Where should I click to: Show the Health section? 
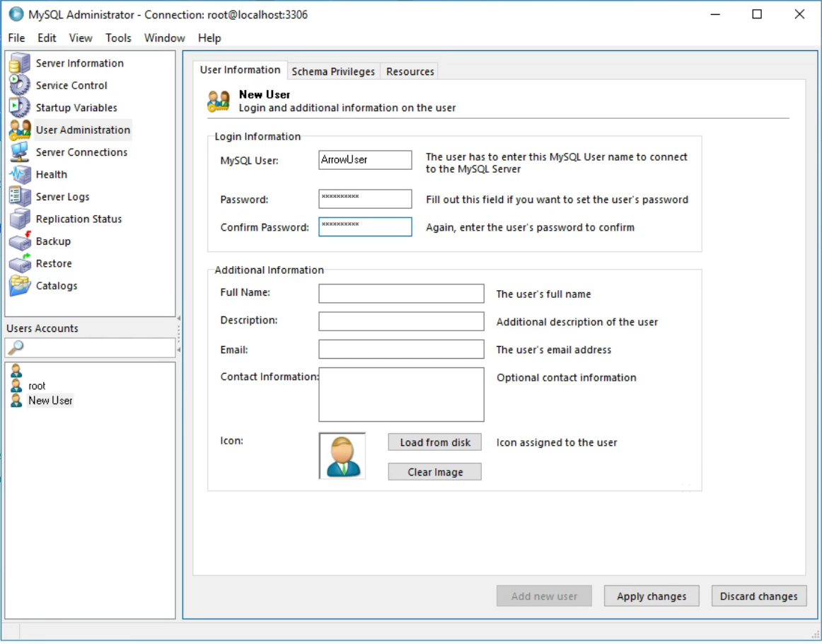[x=52, y=174]
